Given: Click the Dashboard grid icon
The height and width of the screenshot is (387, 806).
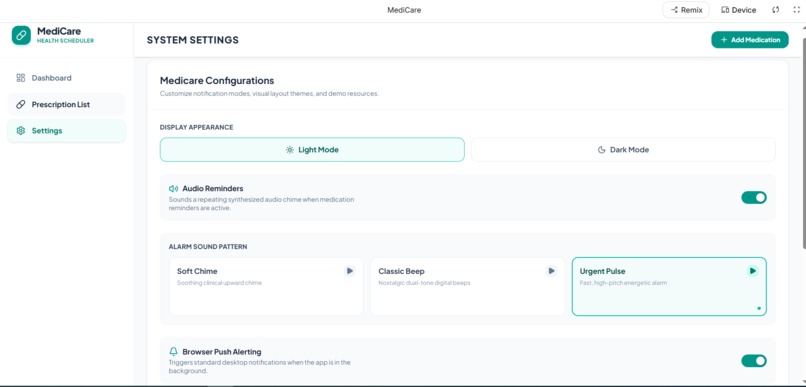Looking at the screenshot, I should pyautogui.click(x=21, y=78).
